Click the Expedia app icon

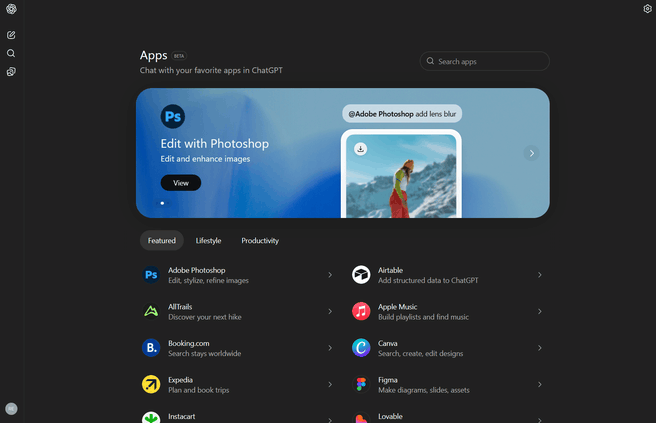click(151, 385)
